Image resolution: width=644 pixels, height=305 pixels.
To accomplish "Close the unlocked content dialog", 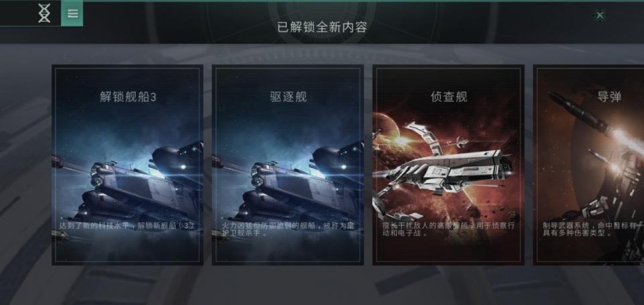I will tap(600, 15).
